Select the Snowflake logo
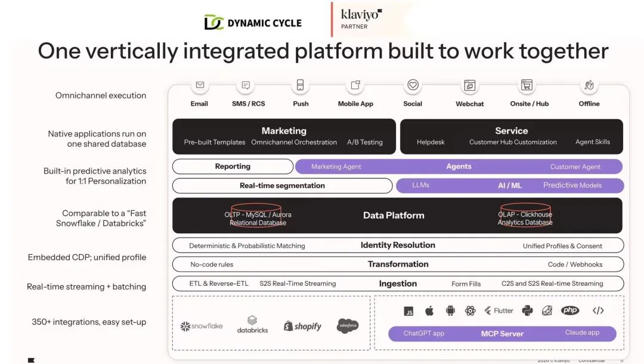 coord(202,326)
